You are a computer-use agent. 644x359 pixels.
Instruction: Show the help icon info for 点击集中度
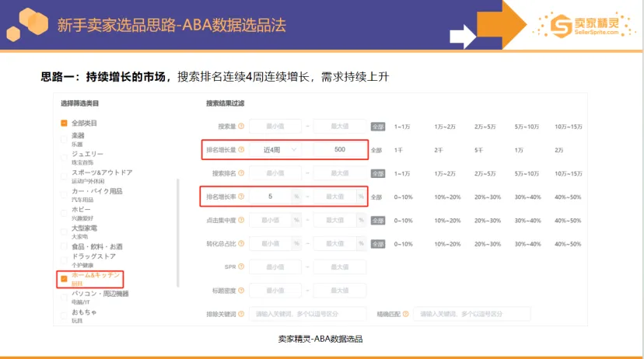(x=241, y=220)
